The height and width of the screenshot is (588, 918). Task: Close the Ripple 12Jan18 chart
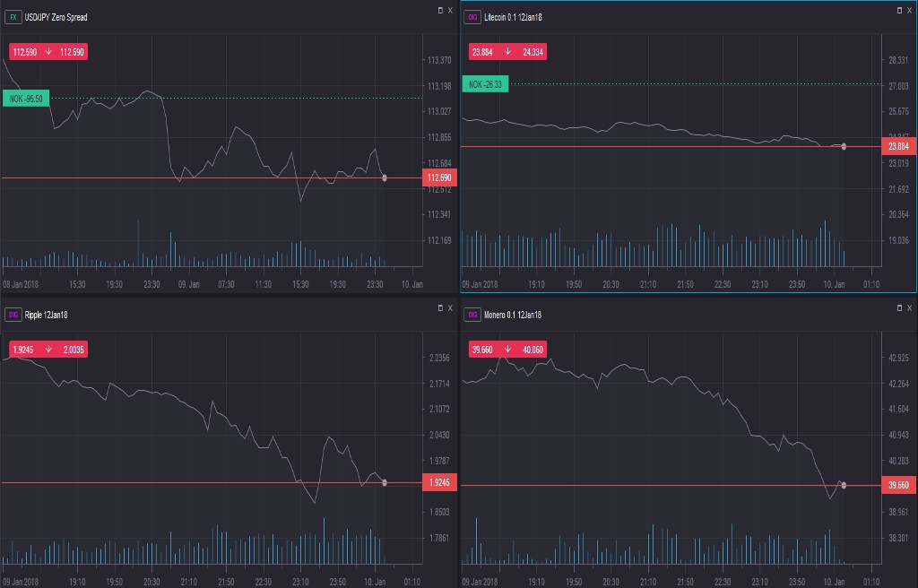coord(451,307)
